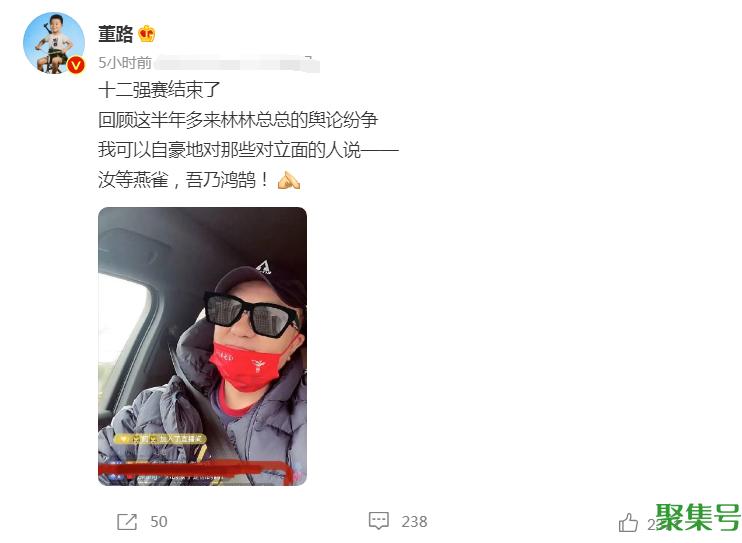Click the orange verified V badge
This screenshot has height=543, width=742.
75,65
